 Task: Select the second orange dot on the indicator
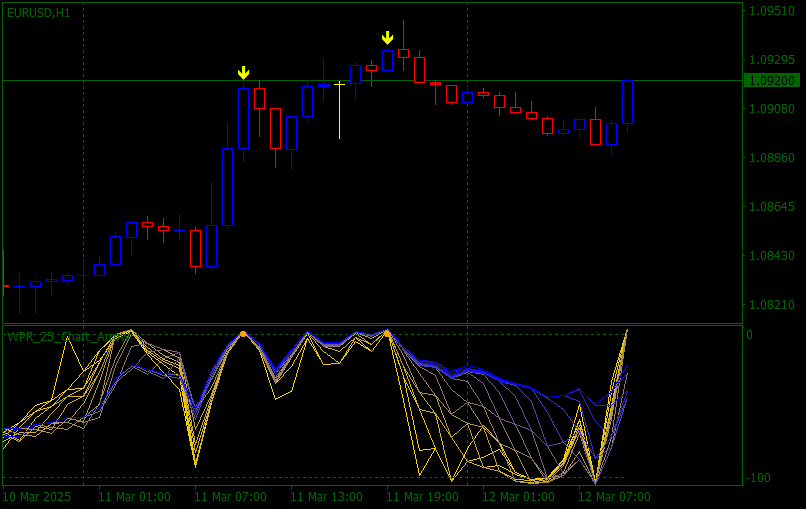[387, 334]
